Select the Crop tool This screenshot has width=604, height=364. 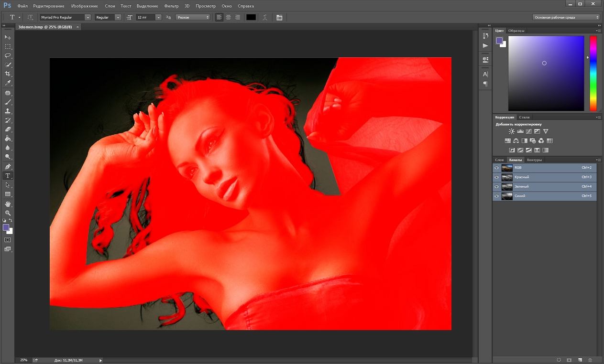click(x=8, y=74)
